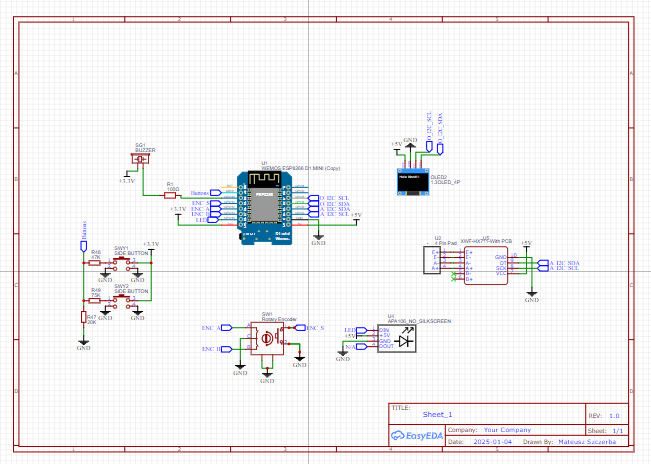
Task: Select the GND symbol below the HX711
Action: coord(531,296)
